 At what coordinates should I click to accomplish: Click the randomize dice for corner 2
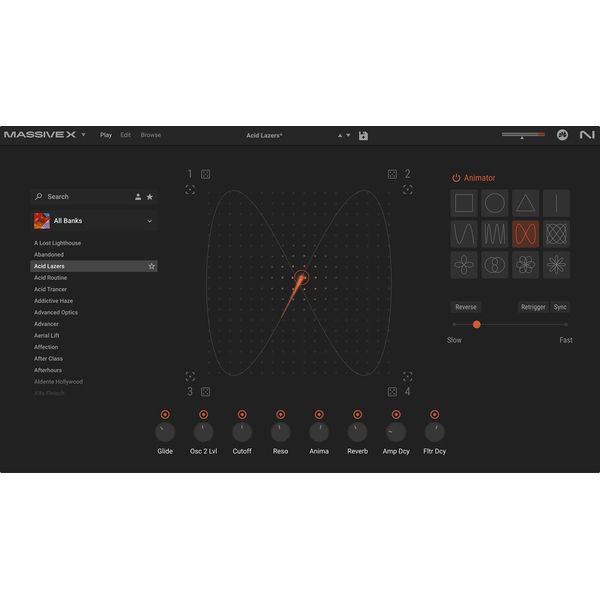pos(392,174)
